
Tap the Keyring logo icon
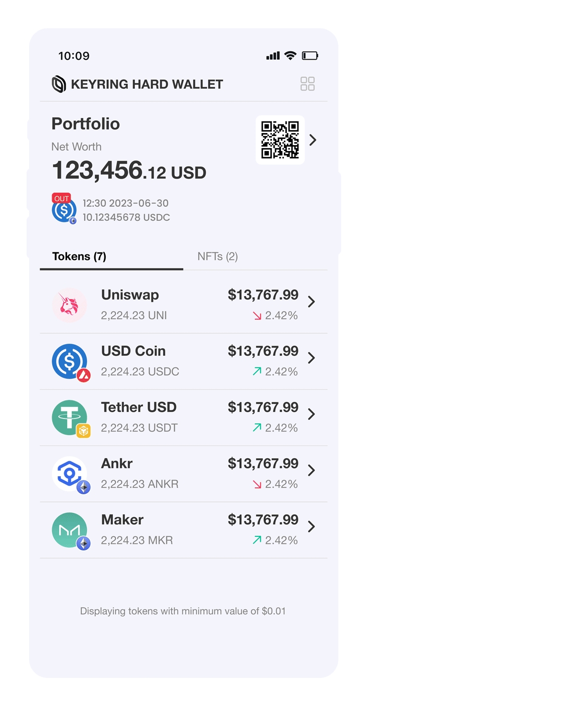(x=59, y=84)
